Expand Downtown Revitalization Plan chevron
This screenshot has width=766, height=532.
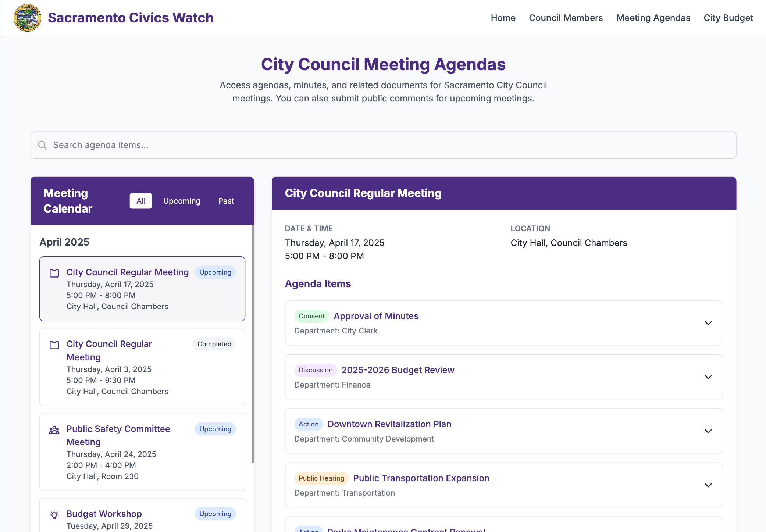pos(708,431)
